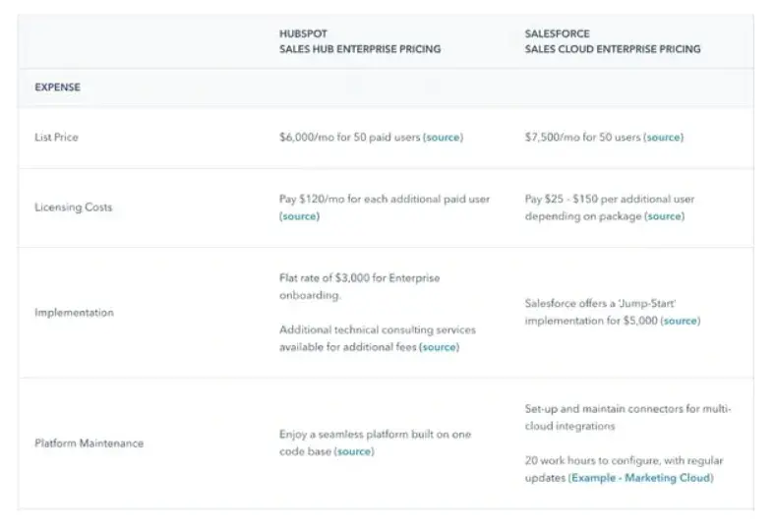Click Additional technical consulting services text
The height and width of the screenshot is (532, 775).
[378, 330]
